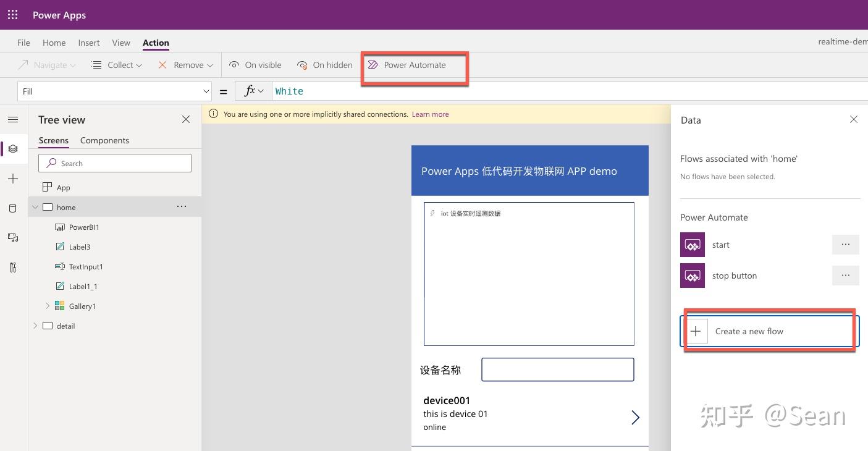Click the fx formula icon

coord(251,91)
